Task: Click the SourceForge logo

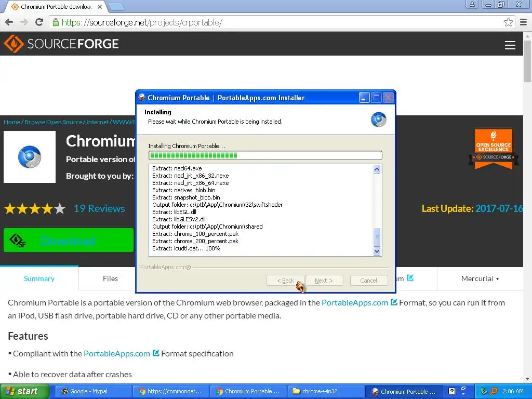Action: click(x=61, y=44)
